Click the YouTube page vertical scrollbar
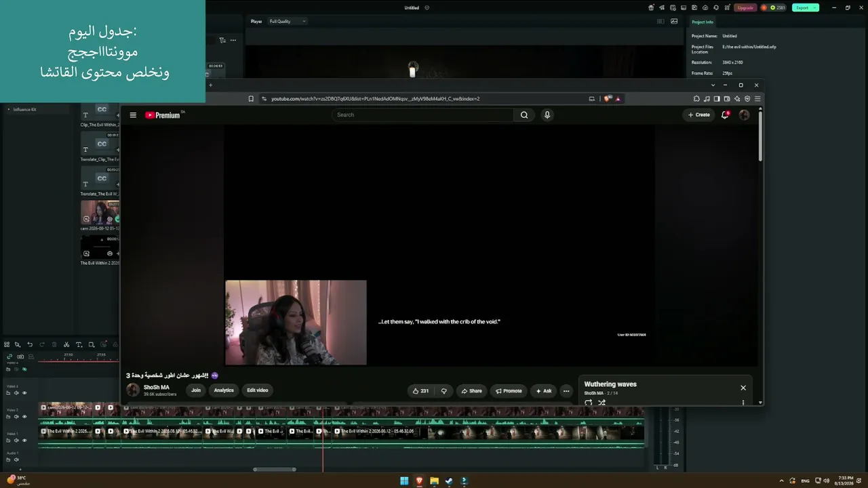 (760, 136)
